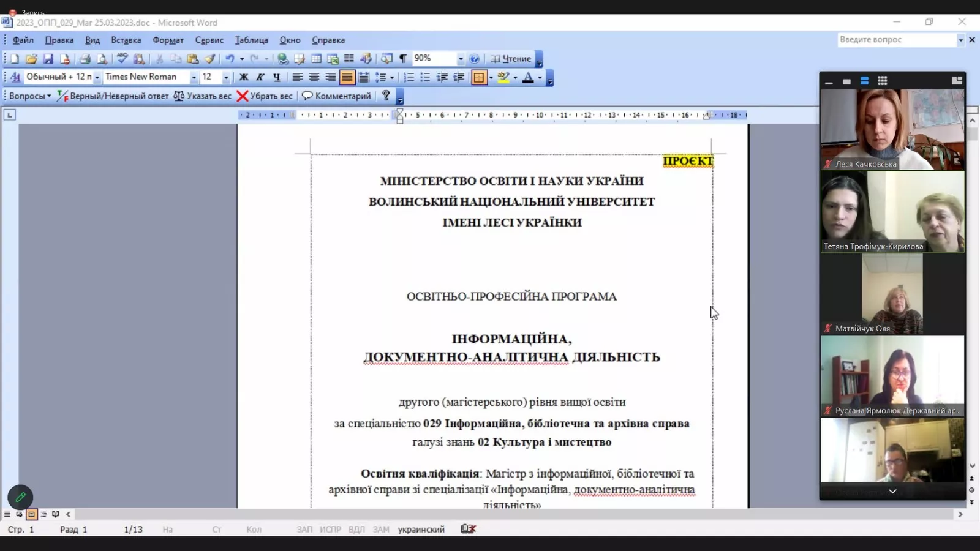Click the Введите вопрос help field

point(896,40)
